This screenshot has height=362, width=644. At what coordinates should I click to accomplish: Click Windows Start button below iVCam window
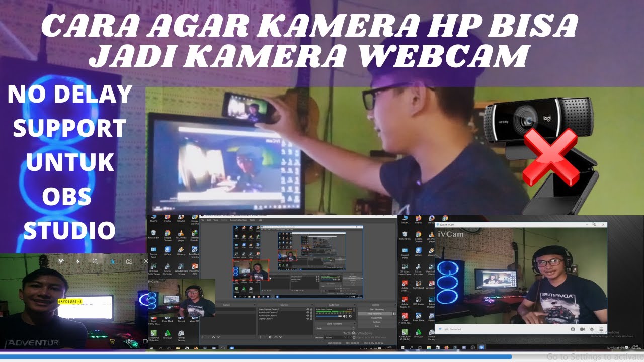coord(403,347)
